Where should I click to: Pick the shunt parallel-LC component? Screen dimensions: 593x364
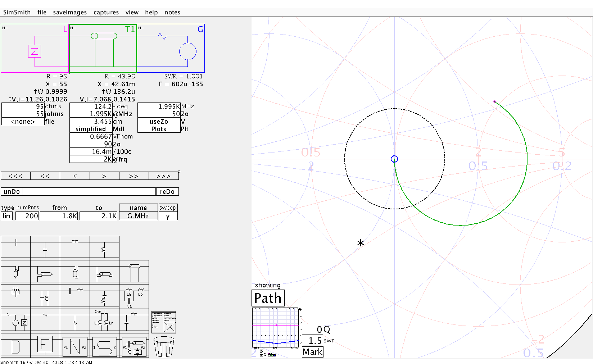pyautogui.click(x=45, y=296)
